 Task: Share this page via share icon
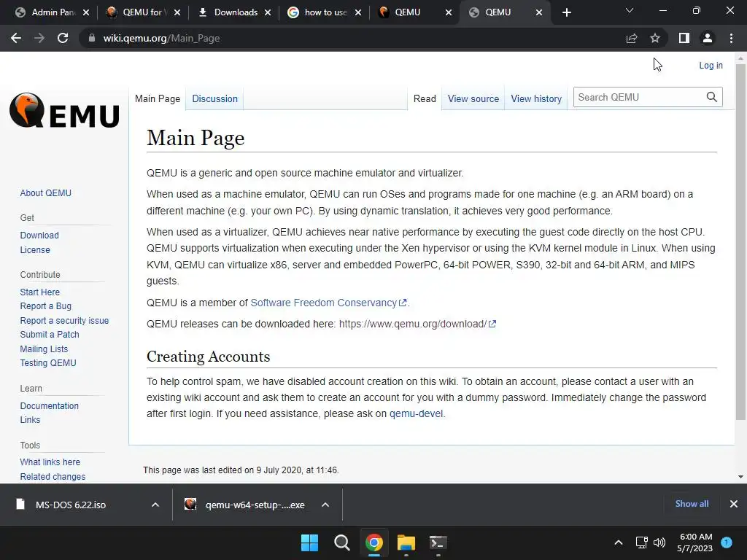[x=632, y=38]
